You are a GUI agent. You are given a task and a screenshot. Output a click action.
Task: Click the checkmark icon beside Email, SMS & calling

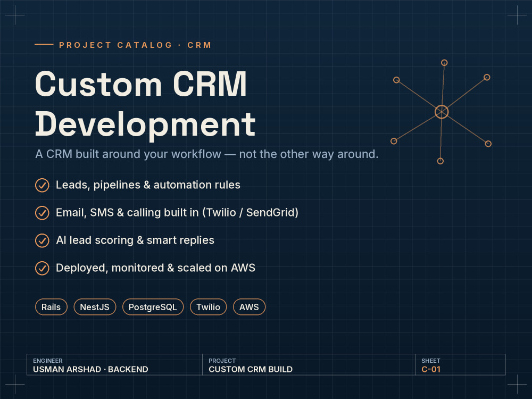point(42,213)
